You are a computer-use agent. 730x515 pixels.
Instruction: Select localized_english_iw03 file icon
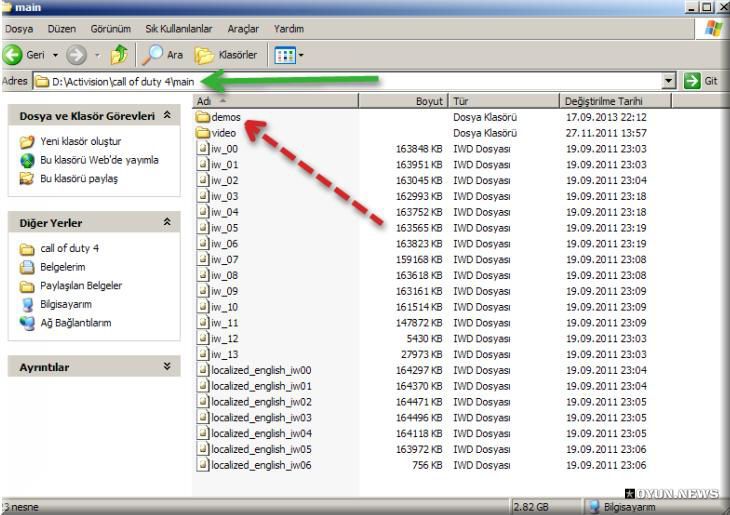pyautogui.click(x=203, y=418)
